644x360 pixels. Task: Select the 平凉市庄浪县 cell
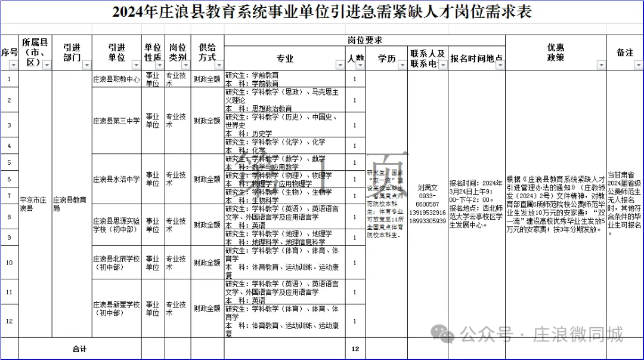pos(35,204)
